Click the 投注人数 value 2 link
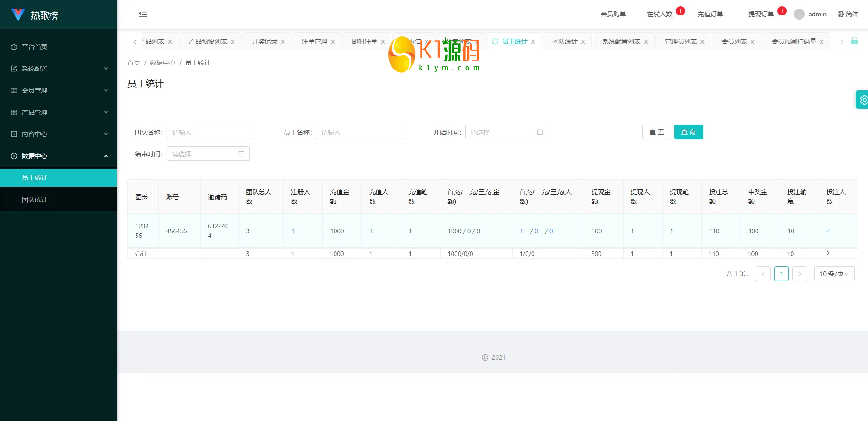 (828, 231)
